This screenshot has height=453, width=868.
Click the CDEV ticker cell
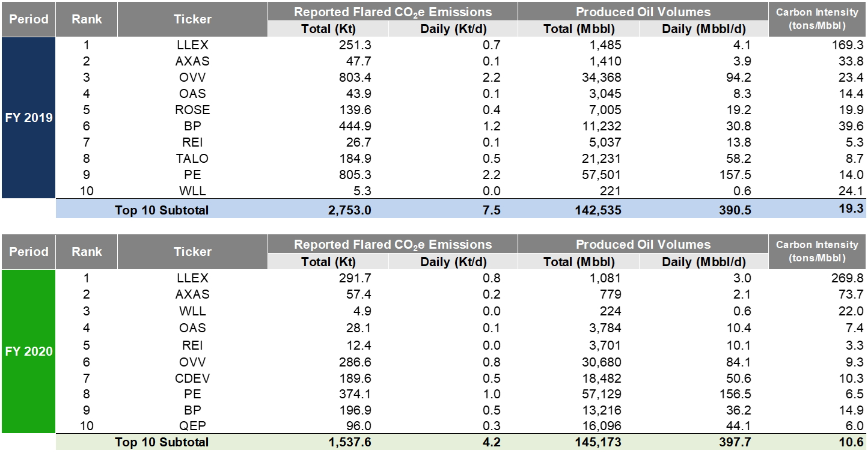pos(192,379)
